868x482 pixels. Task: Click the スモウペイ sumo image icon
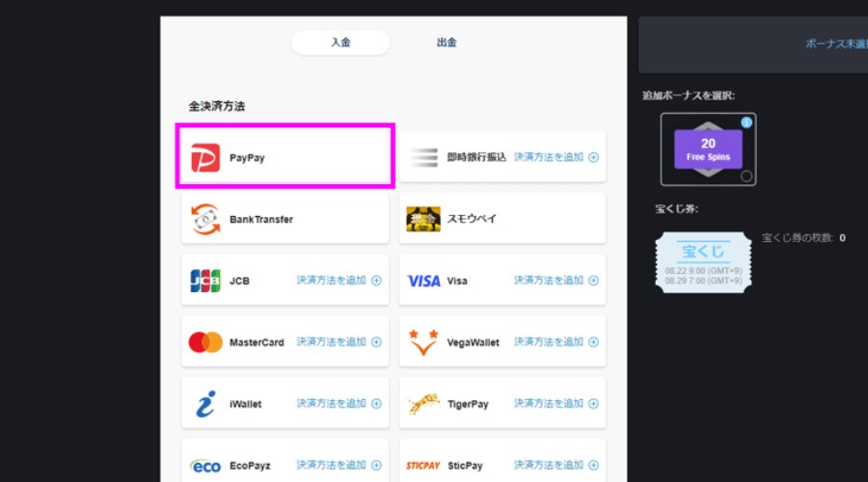423,219
